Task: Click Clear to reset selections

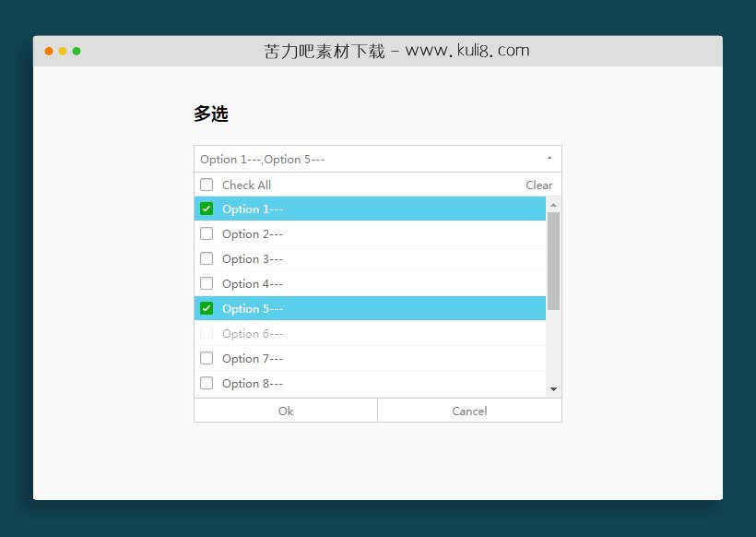Action: point(538,185)
